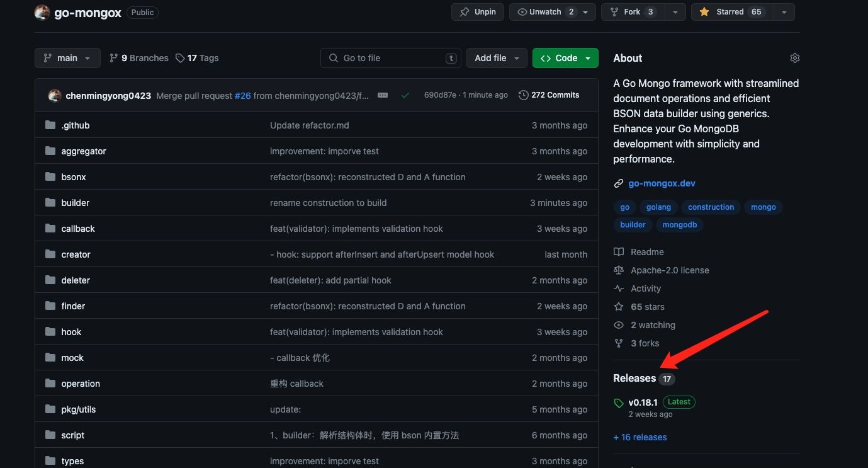Open pull request #26 link
Viewport: 868px width, 468px height.
tap(242, 95)
